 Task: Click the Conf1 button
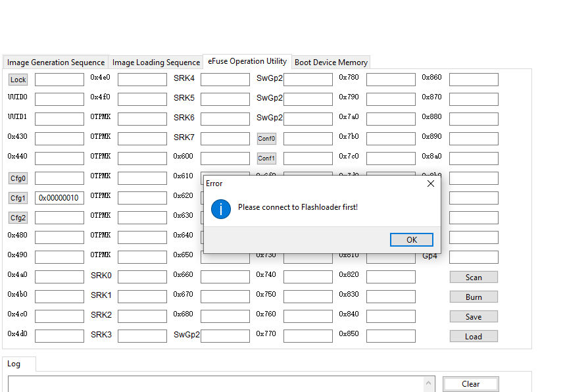(266, 158)
